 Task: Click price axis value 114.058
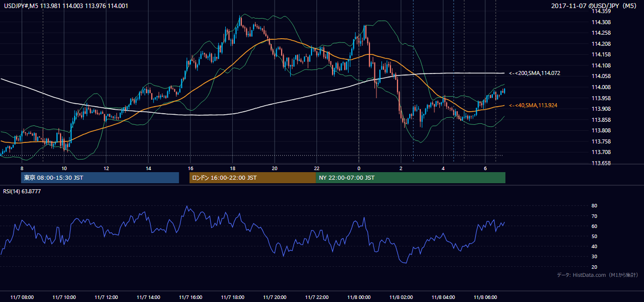tap(602, 76)
